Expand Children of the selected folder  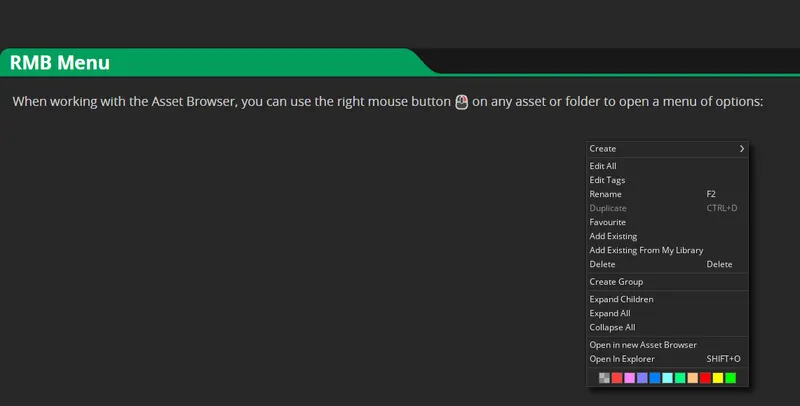pos(621,299)
